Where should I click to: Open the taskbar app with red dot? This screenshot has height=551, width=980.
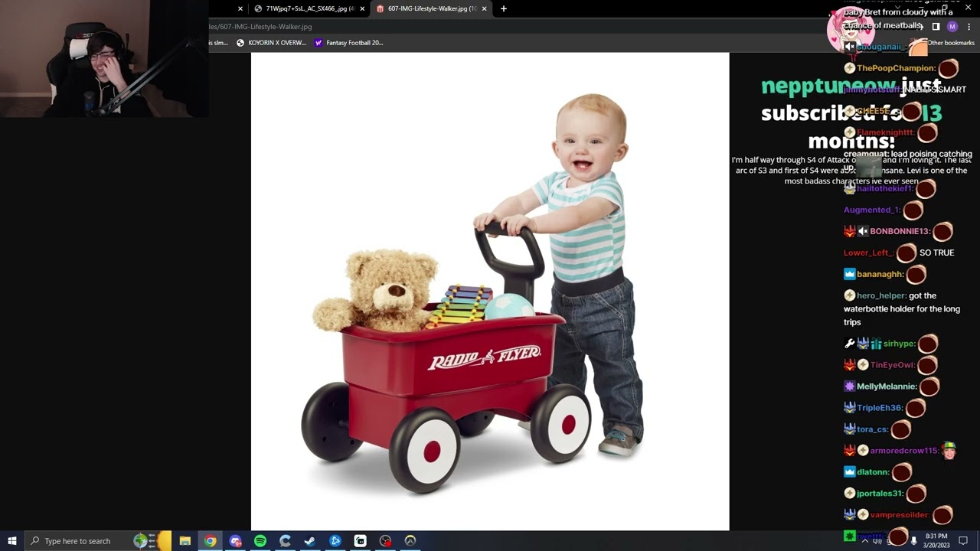point(385,541)
